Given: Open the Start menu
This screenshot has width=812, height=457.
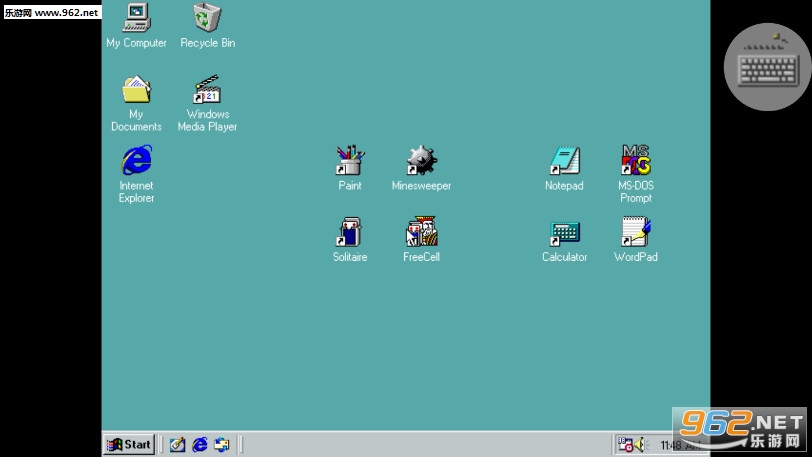Looking at the screenshot, I should pos(129,445).
